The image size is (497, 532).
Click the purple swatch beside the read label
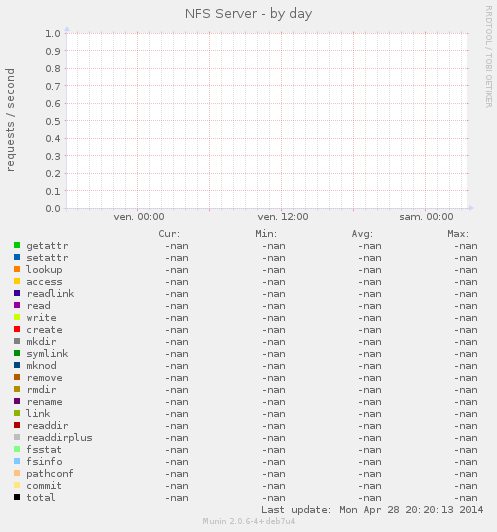coord(17,305)
